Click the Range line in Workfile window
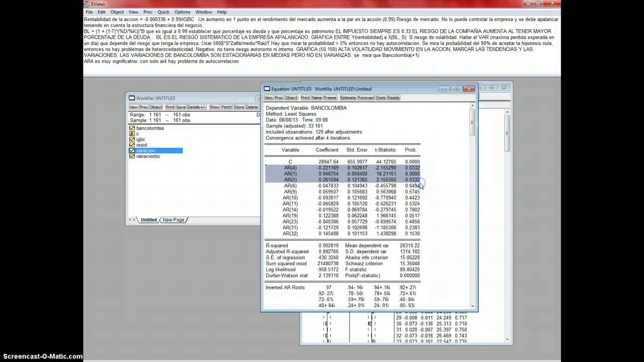This screenshot has width=644, height=362. point(160,115)
